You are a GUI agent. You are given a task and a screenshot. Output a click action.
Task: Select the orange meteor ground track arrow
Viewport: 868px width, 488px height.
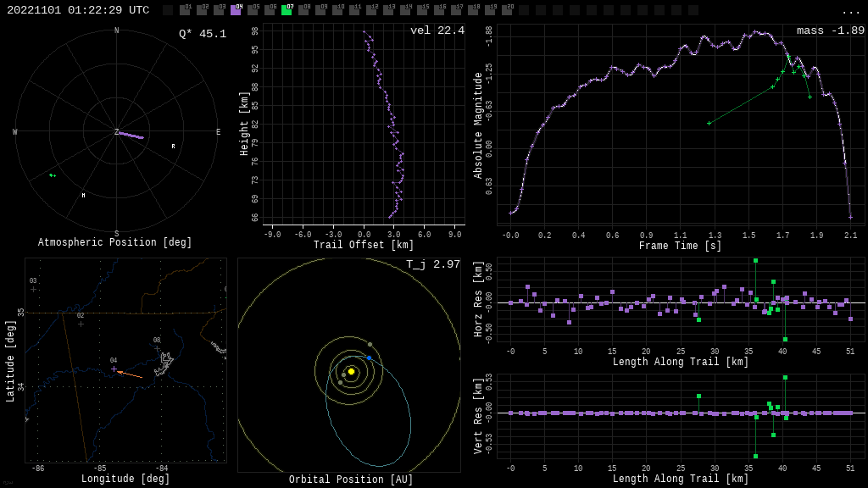(x=129, y=374)
